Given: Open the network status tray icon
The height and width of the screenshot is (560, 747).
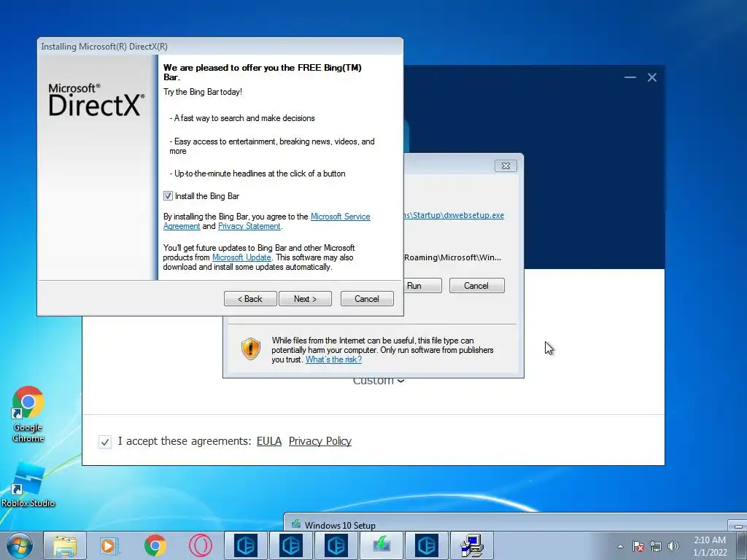Looking at the screenshot, I should (656, 546).
